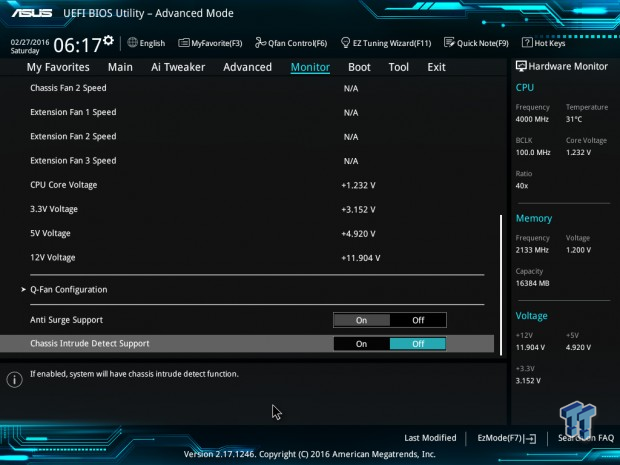
Task: Click the EZ Tuning Wizard lightbulb icon
Action: pos(345,43)
